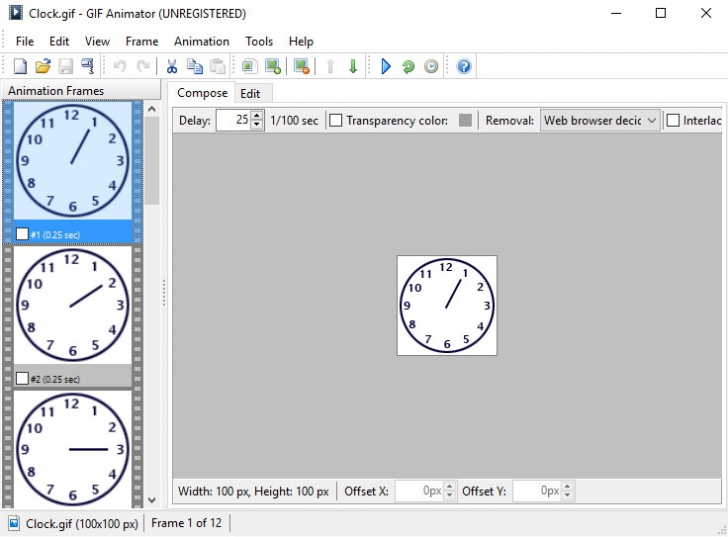Click the GIF Animator title bar icon
Viewport: 728px width, 537px height.
click(16, 13)
